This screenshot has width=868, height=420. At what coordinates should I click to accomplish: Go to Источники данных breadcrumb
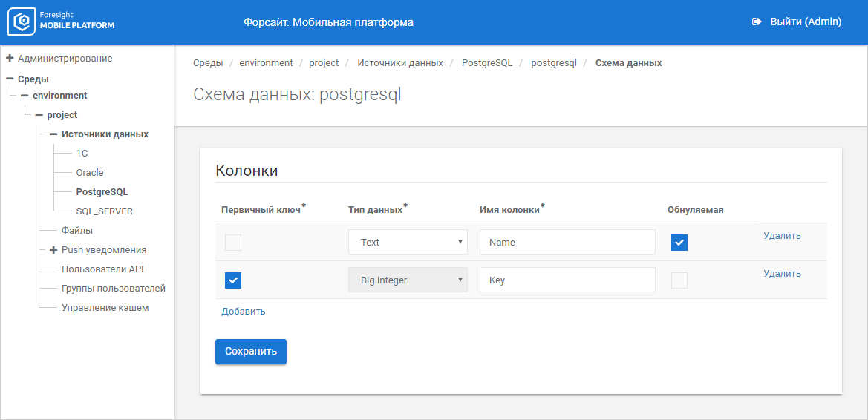click(x=400, y=63)
